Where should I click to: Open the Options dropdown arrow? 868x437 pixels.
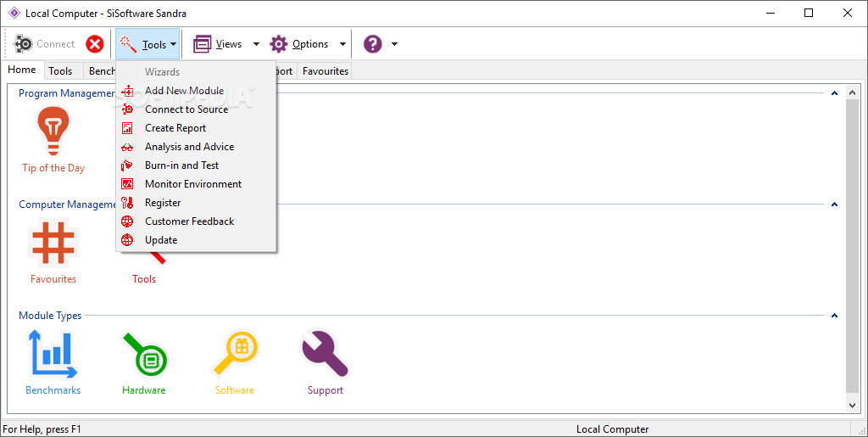point(342,44)
